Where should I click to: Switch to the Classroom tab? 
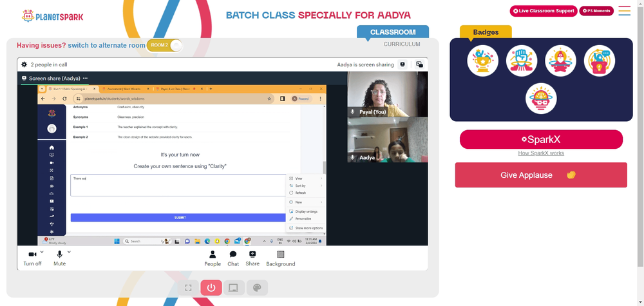(393, 32)
